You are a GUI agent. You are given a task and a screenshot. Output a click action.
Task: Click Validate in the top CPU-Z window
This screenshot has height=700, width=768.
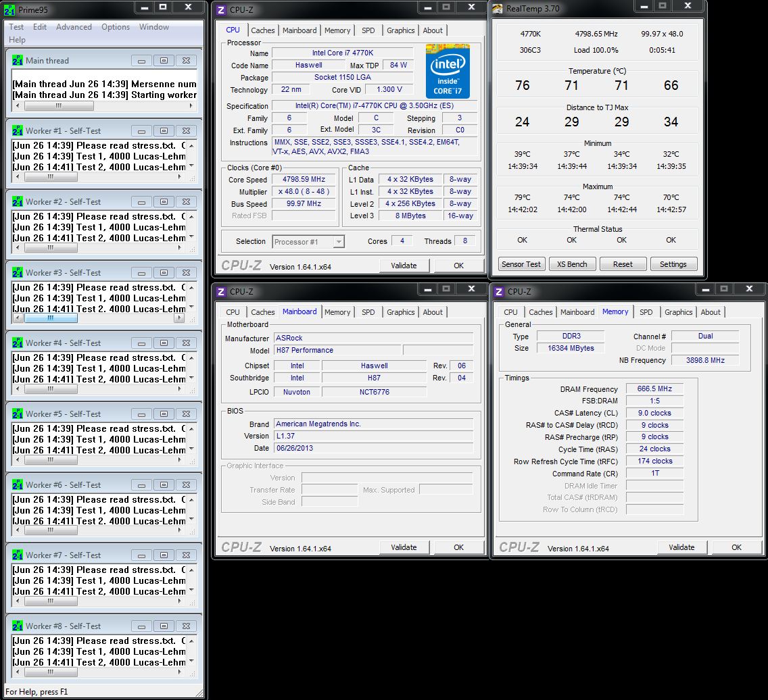(x=404, y=266)
